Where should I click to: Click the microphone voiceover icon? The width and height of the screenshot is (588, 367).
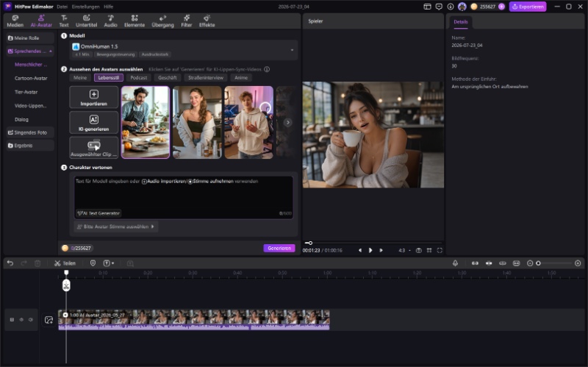[x=455, y=263]
